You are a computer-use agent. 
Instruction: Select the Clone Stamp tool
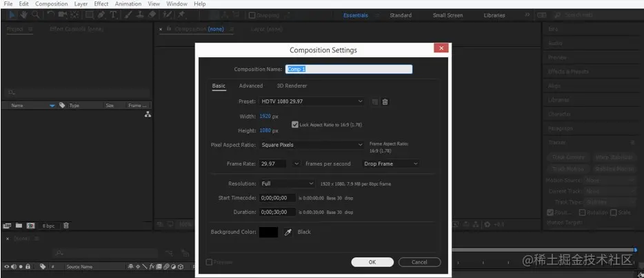140,14
